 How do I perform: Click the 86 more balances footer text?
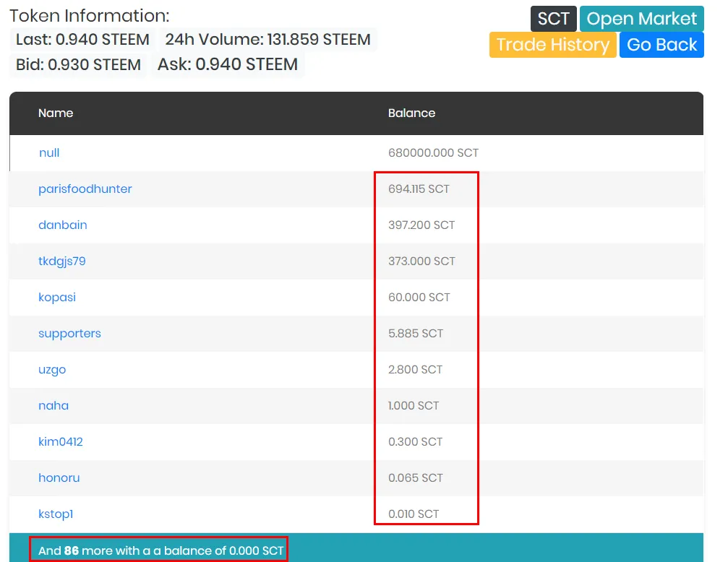[x=160, y=551]
